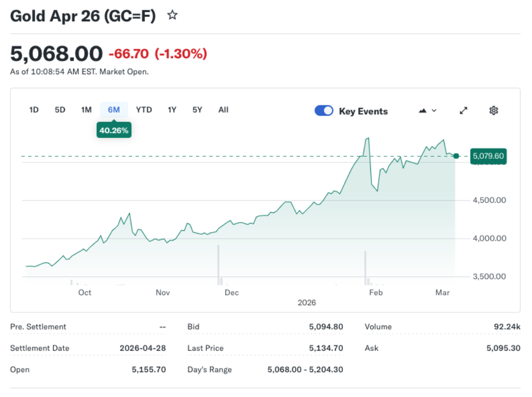Click the star to favorite Gold Apr 26
This screenshot has width=532, height=397.
pyautogui.click(x=172, y=15)
